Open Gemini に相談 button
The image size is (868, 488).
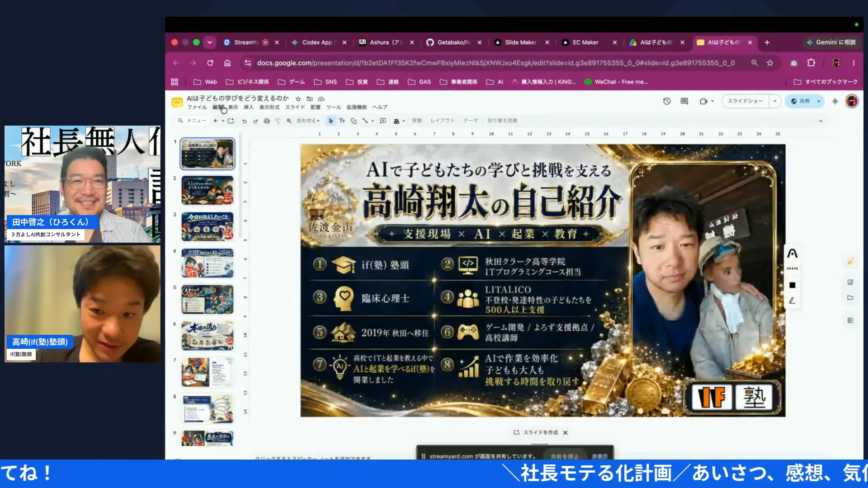pos(831,42)
